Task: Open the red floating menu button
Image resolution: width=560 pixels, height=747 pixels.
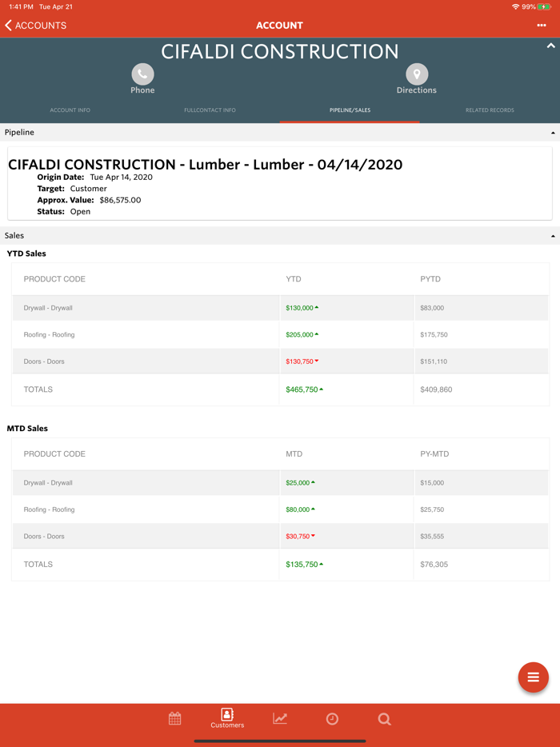Action: [x=534, y=677]
